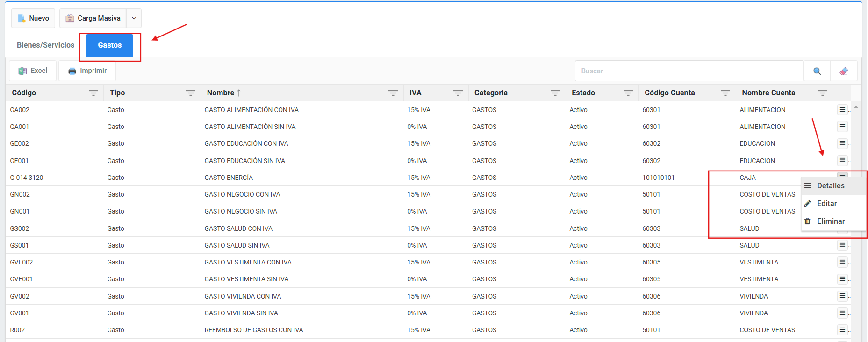Click the eraser clear-search icon
868x342 pixels.
coord(844,71)
